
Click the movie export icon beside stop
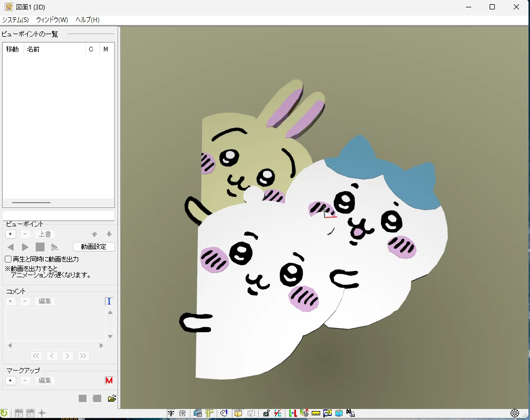[55, 247]
